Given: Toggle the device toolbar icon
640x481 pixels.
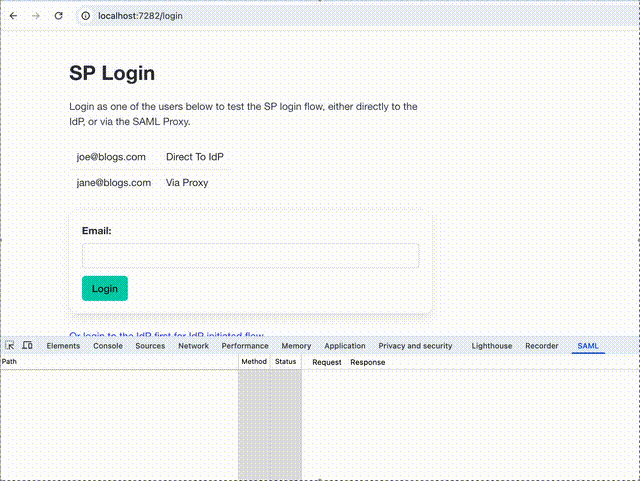Looking at the screenshot, I should coord(27,345).
